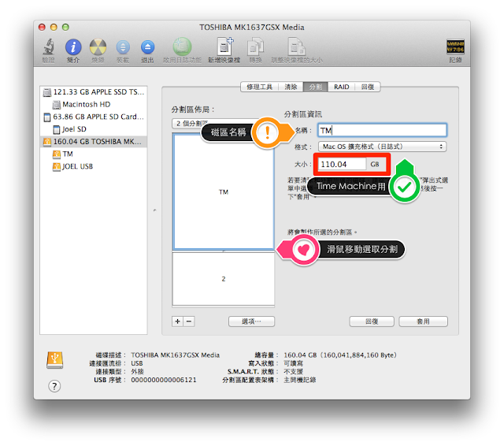Click the New Image toolbar icon

click(224, 46)
